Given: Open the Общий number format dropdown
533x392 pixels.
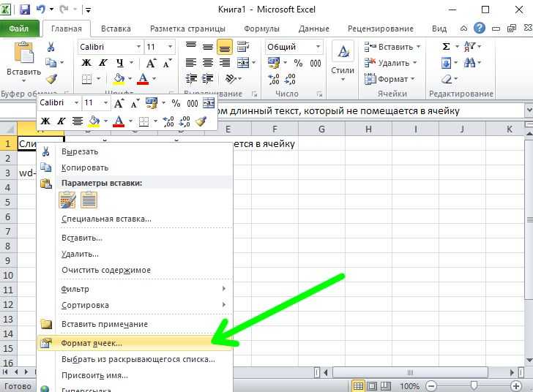Looking at the screenshot, I should point(318,47).
